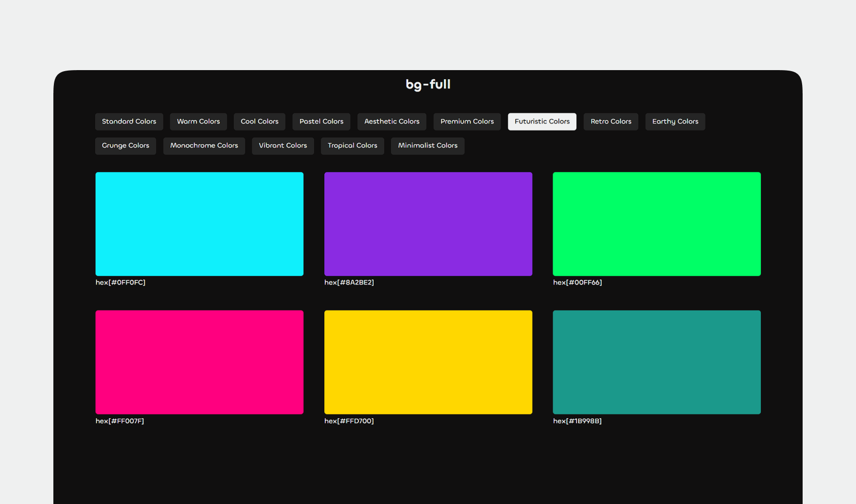856x504 pixels.
Task: Switch to Minimalist Colors
Action: (x=427, y=146)
